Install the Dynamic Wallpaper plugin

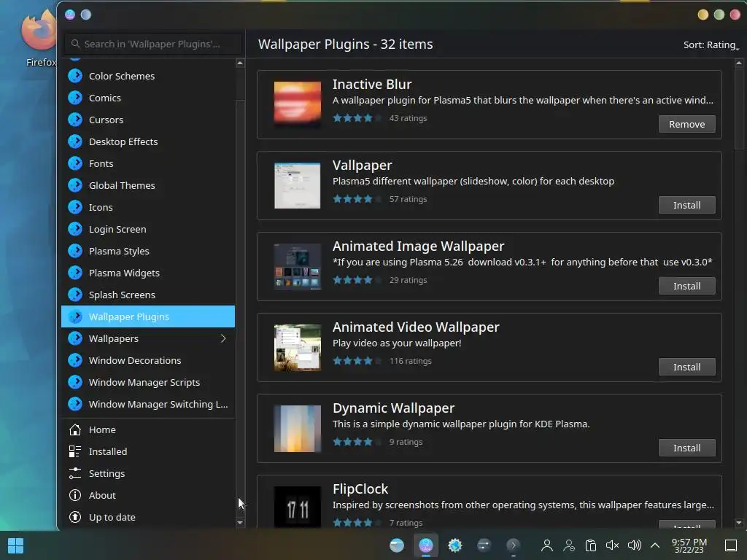[686, 448]
